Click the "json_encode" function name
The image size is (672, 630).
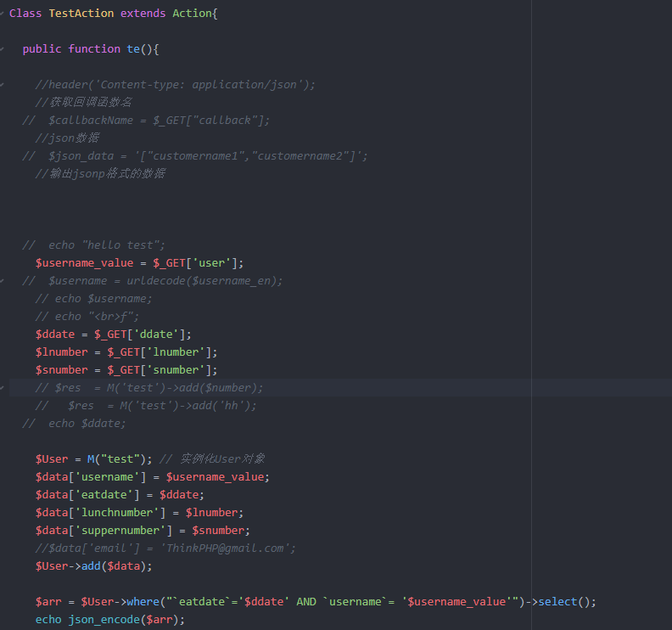click(x=104, y=620)
